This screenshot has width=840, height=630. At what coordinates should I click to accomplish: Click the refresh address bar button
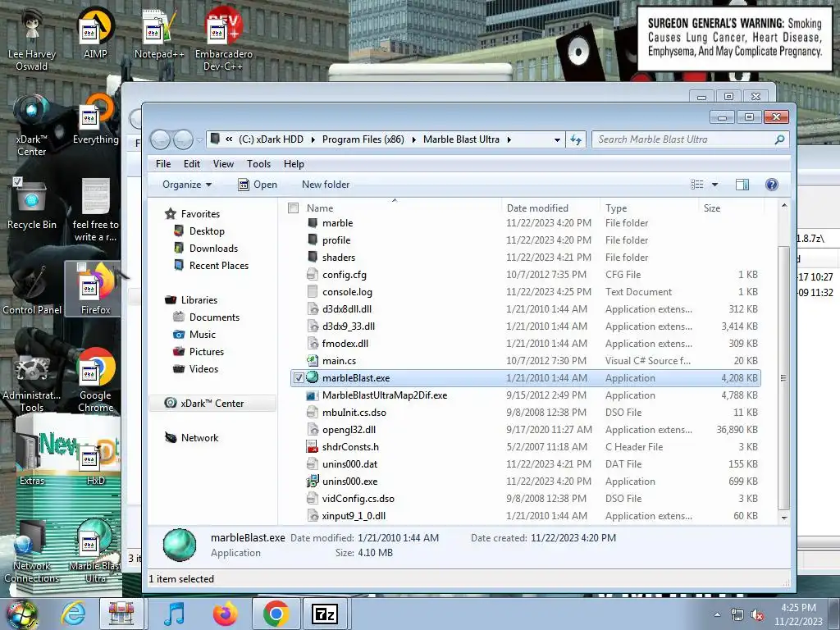point(576,139)
